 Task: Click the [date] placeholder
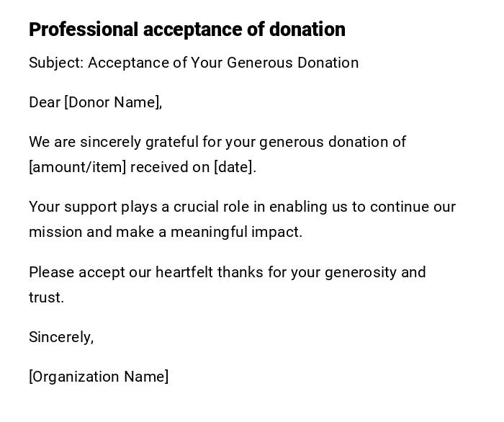234,167
